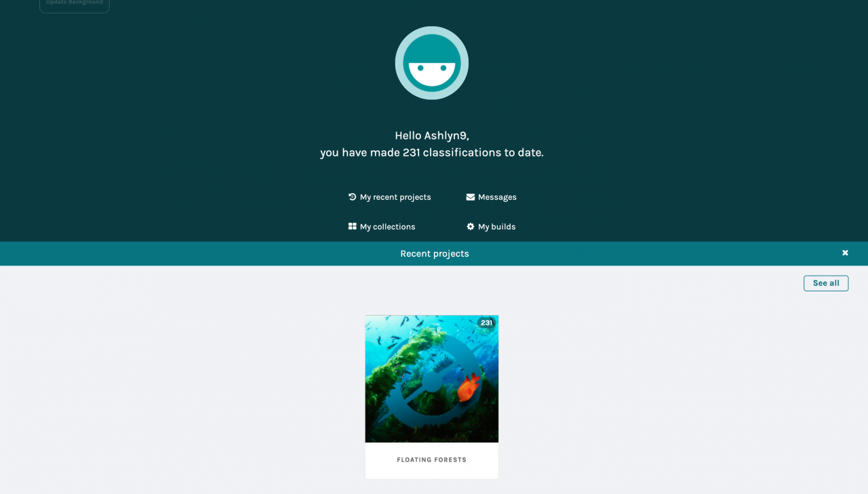
Task: Click the Zooniverse logo watermark on thumbnail
Action: click(431, 381)
